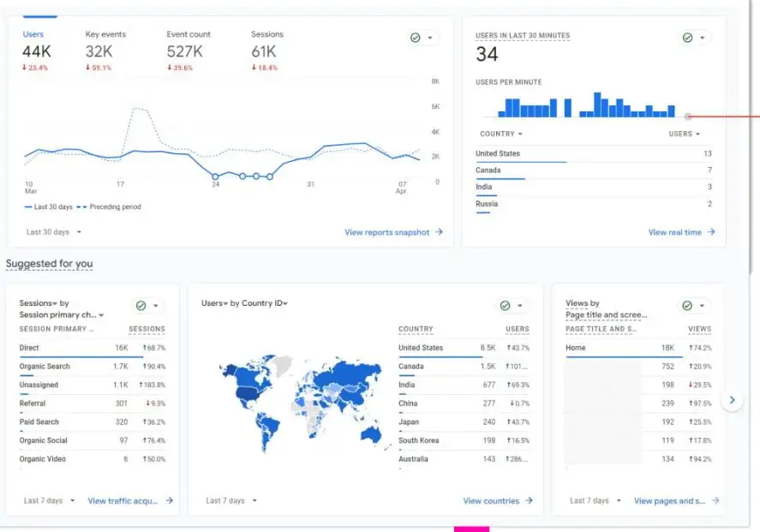Image resolution: width=760 pixels, height=532 pixels.
Task: Click green check icon in Users overview card
Action: click(x=416, y=38)
